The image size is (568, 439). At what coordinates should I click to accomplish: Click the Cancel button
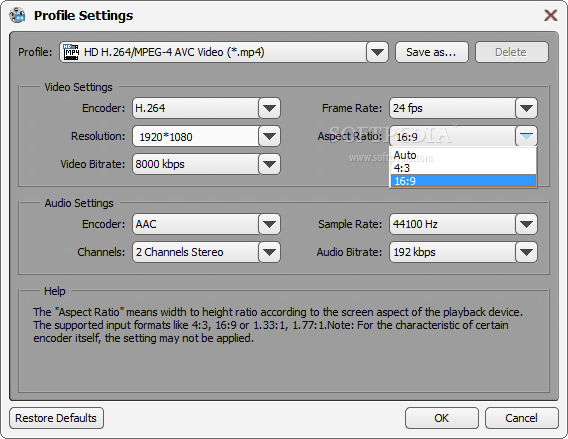click(x=522, y=418)
